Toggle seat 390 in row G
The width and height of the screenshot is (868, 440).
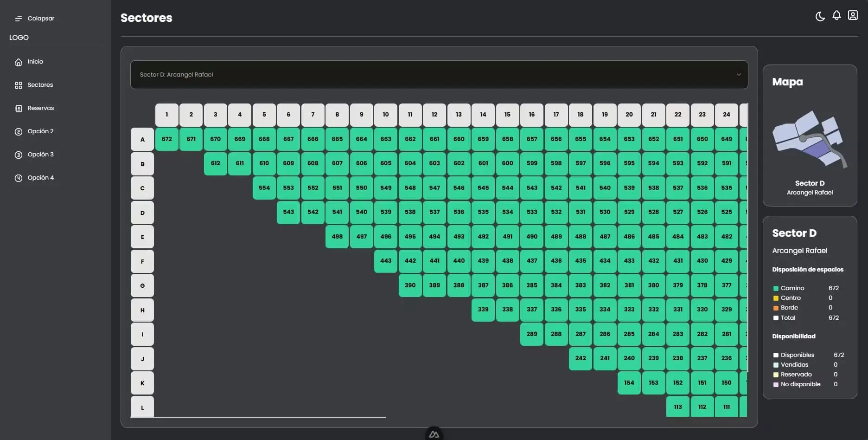[410, 285]
